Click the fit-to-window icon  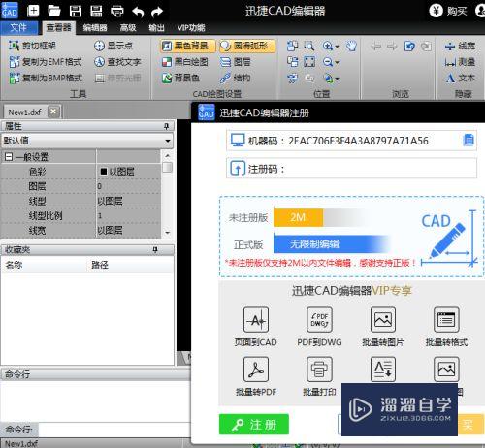(x=309, y=62)
